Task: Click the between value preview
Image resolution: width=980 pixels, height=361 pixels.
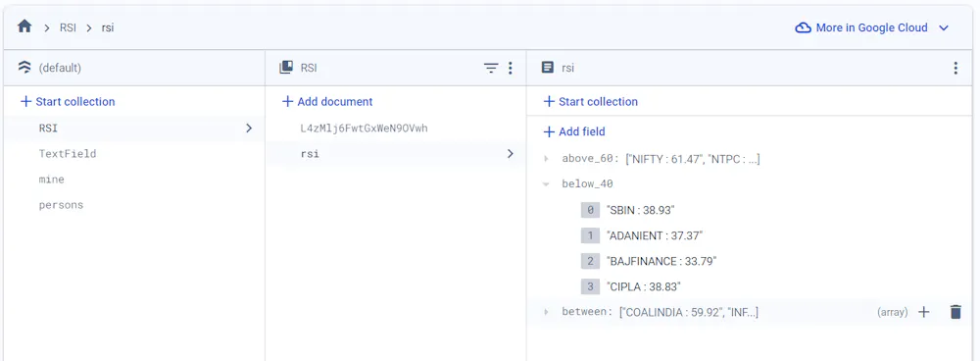Action: [689, 312]
